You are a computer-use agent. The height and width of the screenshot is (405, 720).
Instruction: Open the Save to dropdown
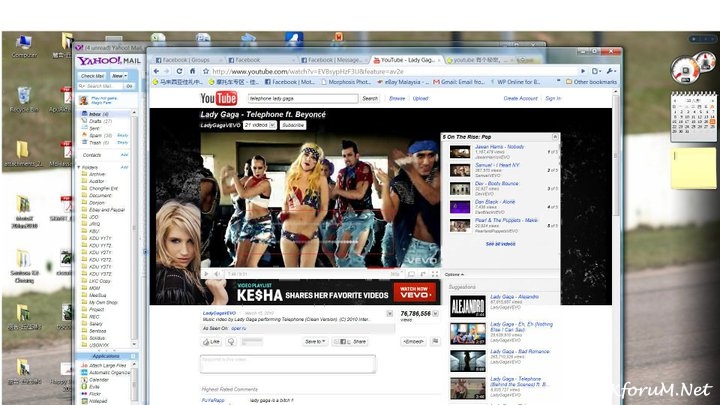click(315, 341)
